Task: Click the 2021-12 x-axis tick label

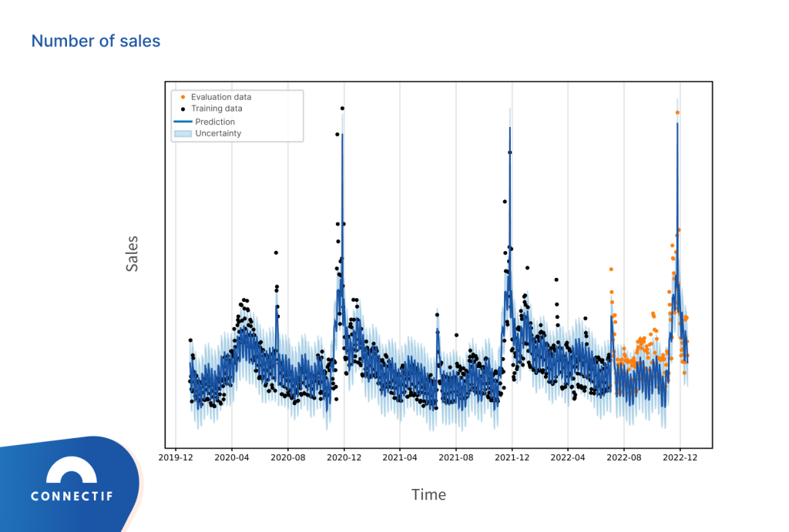Action: pyautogui.click(x=512, y=457)
